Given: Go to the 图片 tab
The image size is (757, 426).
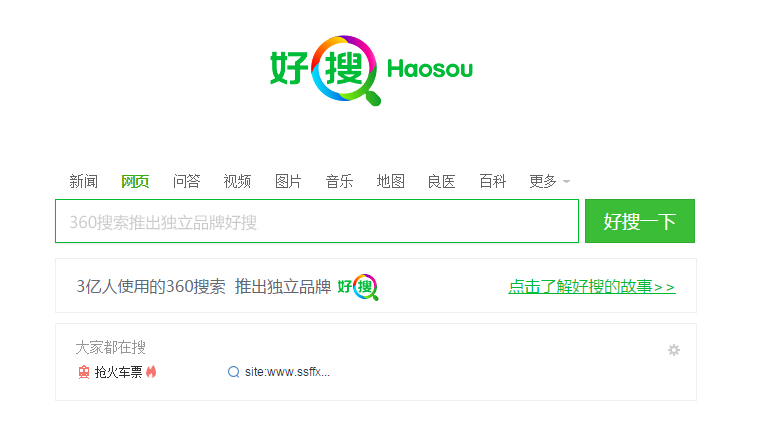Looking at the screenshot, I should tap(288, 182).
